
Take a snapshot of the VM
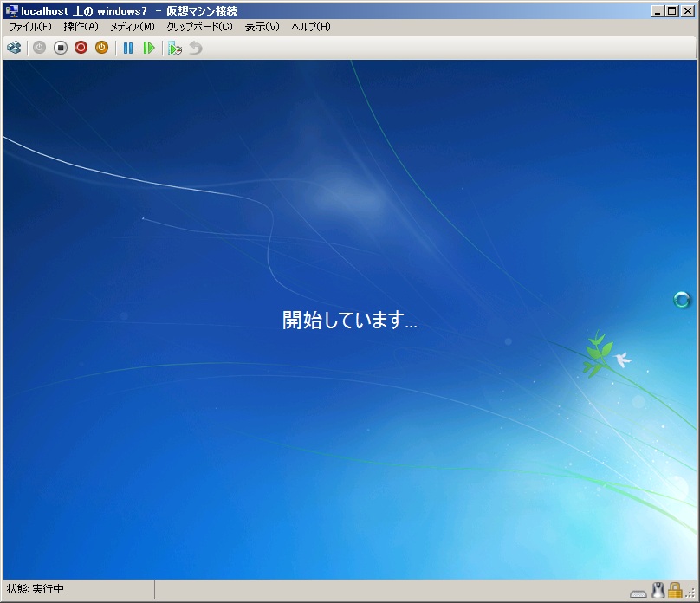click(174, 48)
